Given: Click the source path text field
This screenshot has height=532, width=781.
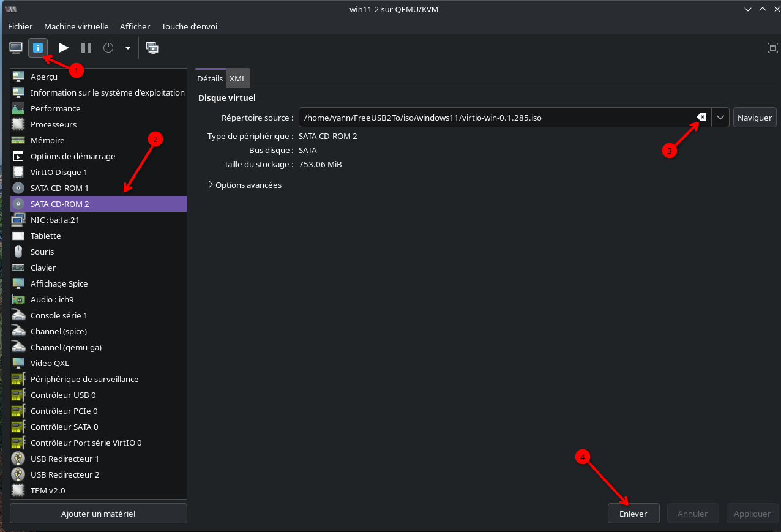Looking at the screenshot, I should 490,118.
